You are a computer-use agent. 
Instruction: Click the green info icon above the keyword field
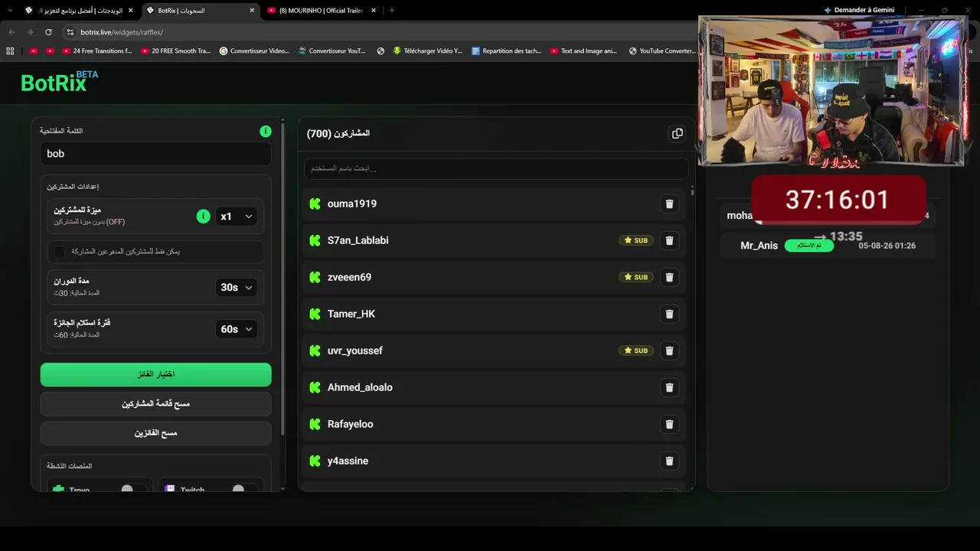coord(265,132)
